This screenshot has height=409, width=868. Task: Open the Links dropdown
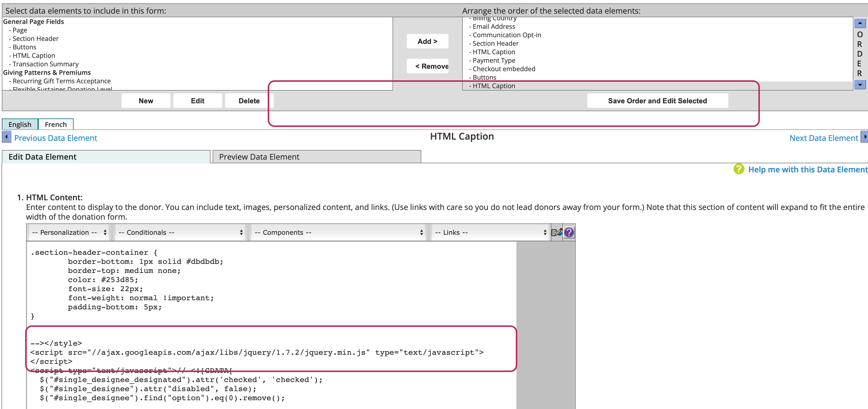[491, 232]
